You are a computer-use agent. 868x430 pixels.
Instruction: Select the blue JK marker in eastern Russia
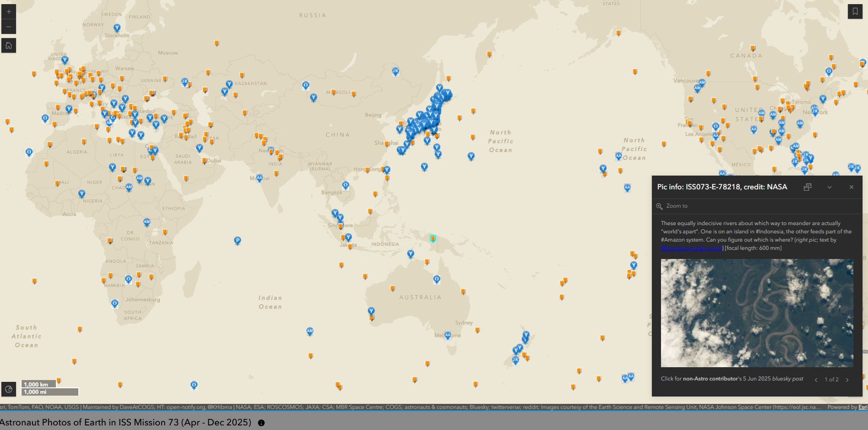click(x=395, y=71)
